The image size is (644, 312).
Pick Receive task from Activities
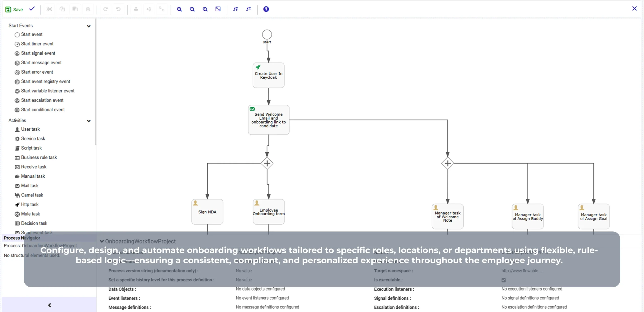coord(30,167)
